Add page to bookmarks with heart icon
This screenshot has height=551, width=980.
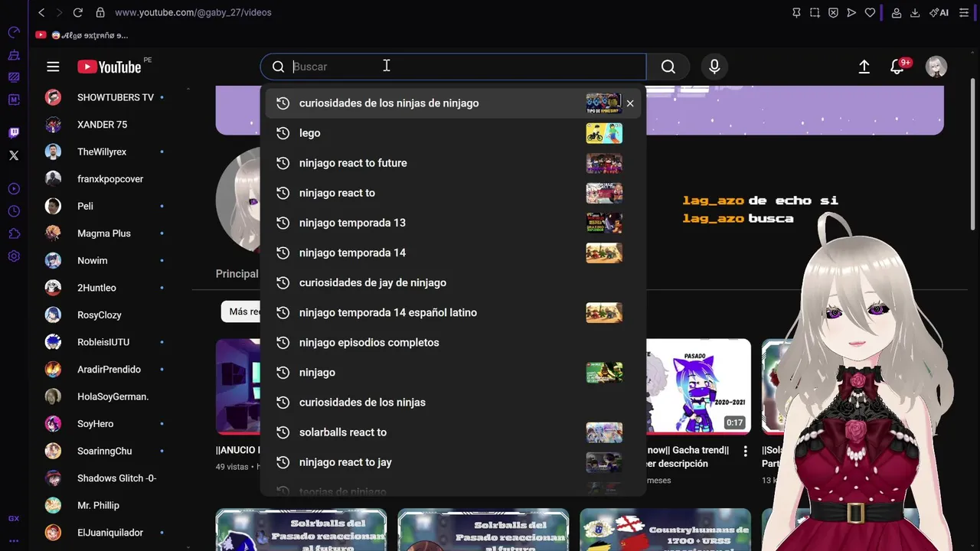click(870, 12)
